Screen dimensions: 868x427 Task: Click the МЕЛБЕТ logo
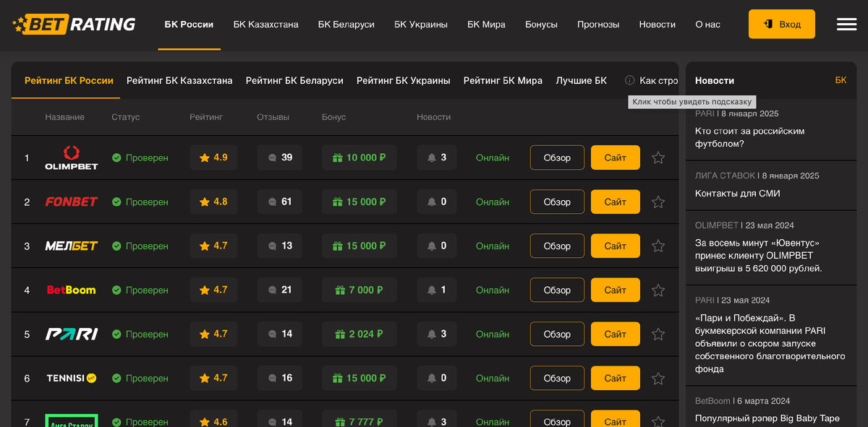point(72,246)
